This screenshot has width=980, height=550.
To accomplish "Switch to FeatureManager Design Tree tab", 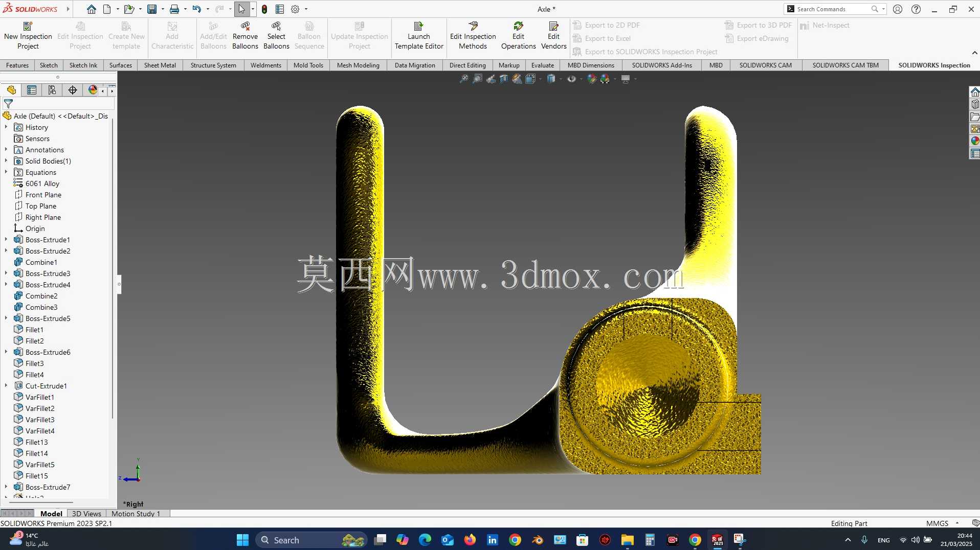I will pos(11,90).
